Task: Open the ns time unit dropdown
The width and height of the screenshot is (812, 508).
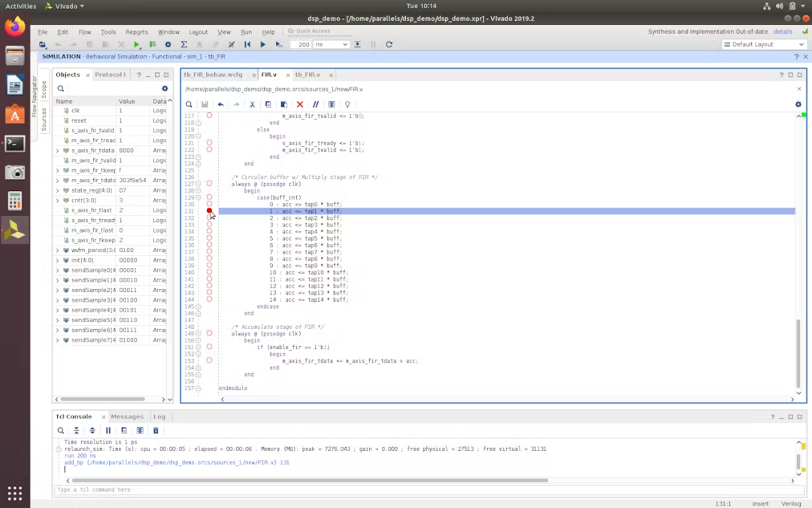Action: coord(331,44)
